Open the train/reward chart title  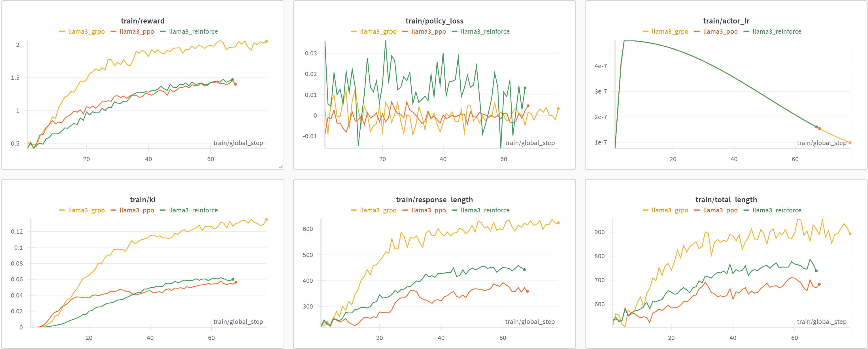(143, 21)
